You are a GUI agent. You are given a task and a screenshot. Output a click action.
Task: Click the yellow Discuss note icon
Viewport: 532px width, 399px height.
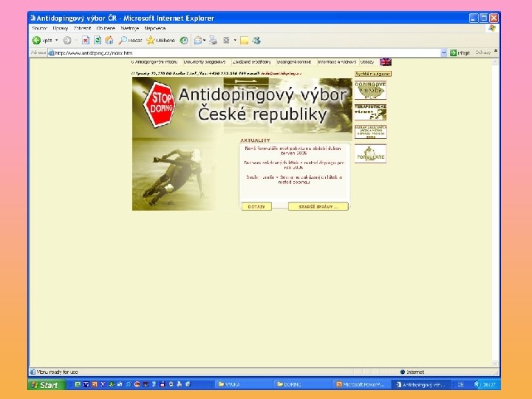coord(244,41)
